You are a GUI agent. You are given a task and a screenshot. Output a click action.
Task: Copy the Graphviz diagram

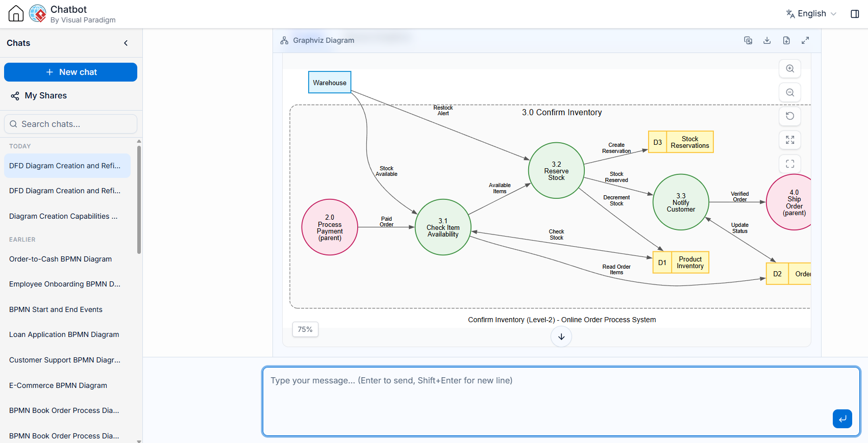[748, 40]
